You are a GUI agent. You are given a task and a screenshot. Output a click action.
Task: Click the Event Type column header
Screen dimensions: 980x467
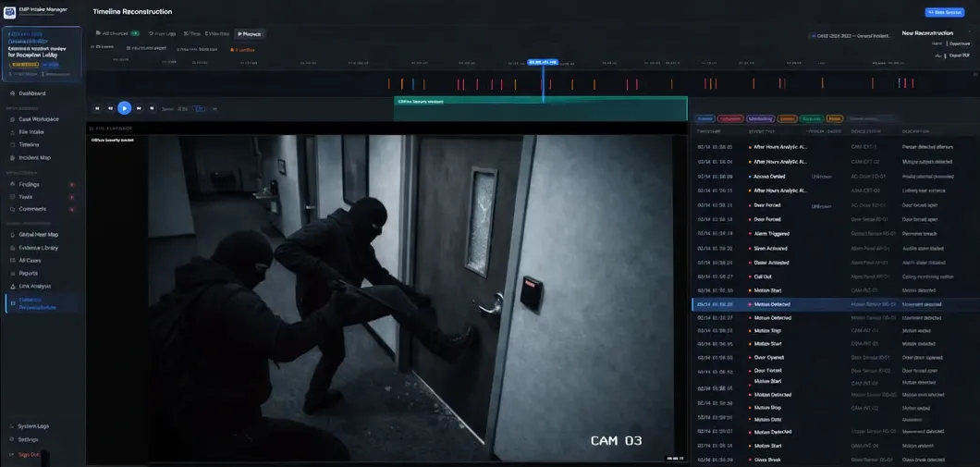click(762, 132)
